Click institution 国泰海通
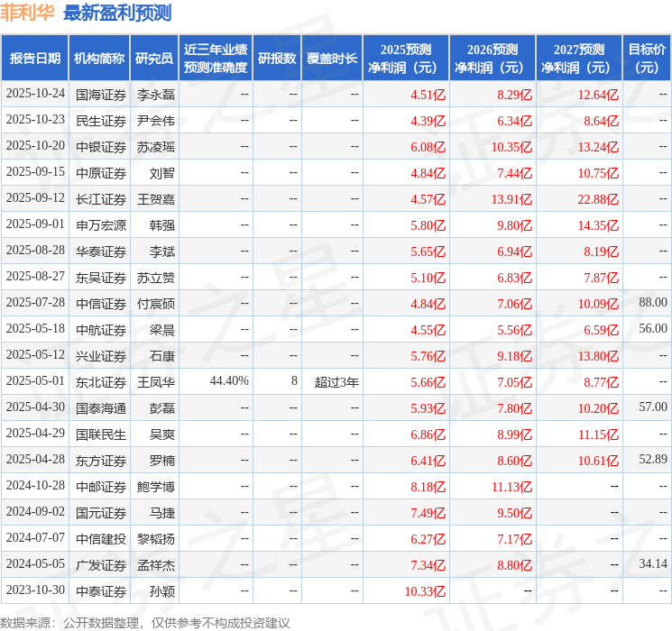Screen dimensions: 672x631 coord(101,407)
